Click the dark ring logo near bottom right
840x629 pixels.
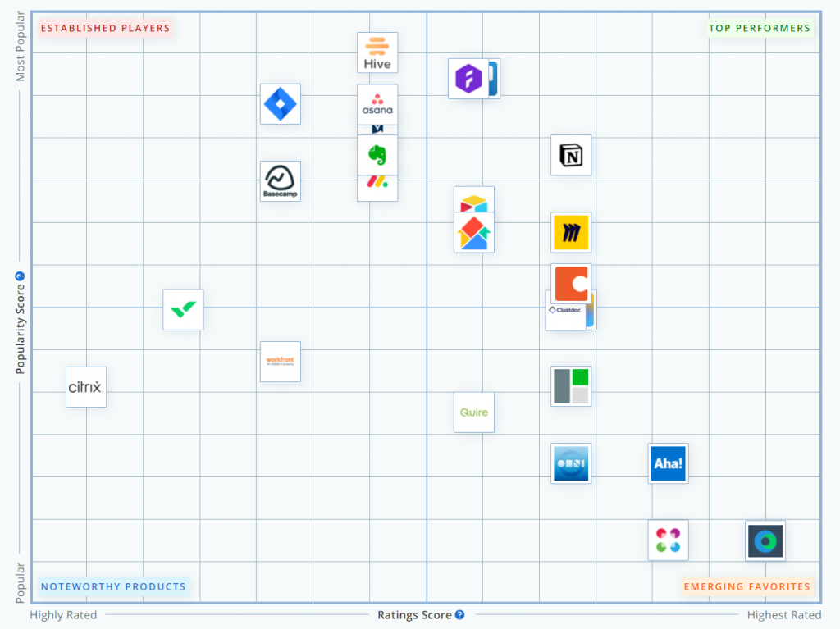click(765, 540)
